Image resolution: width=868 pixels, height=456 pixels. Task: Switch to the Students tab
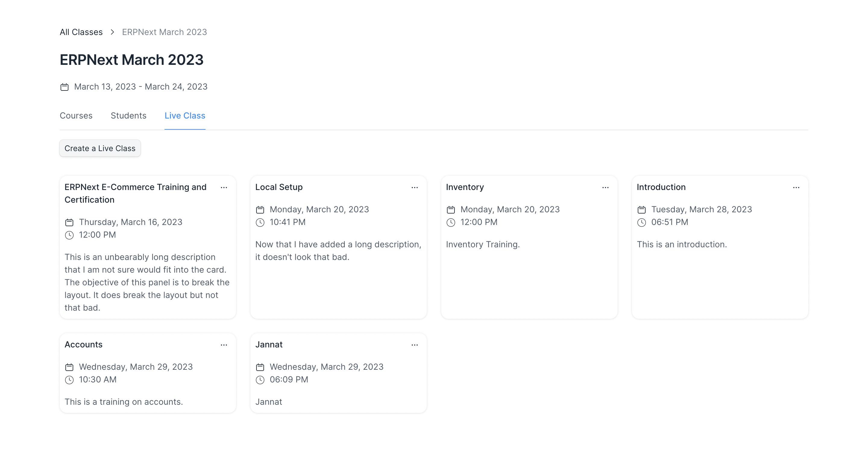[x=128, y=116]
